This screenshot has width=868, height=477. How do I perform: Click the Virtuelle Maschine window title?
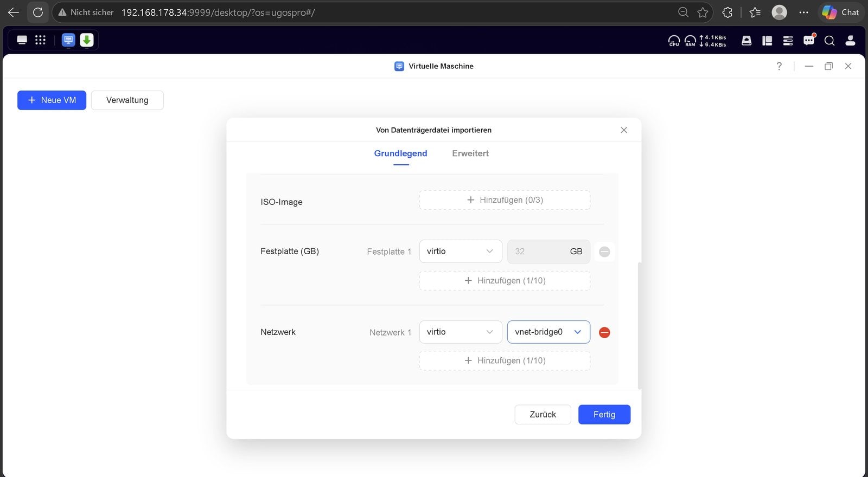click(441, 66)
